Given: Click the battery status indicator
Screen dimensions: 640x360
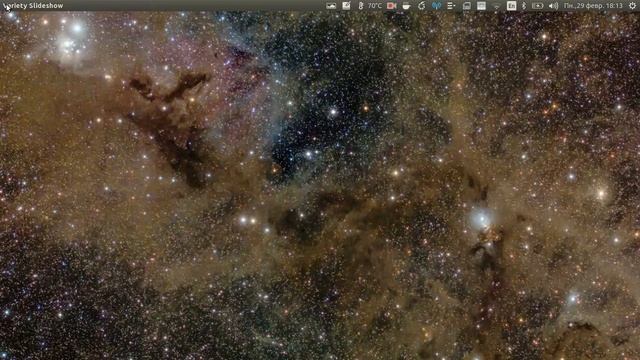Looking at the screenshot, I should click(538, 6).
